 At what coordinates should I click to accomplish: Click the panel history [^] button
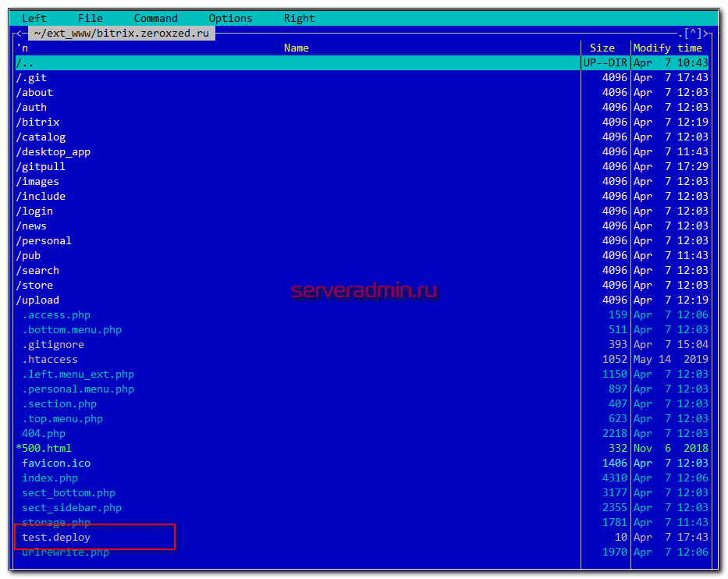pyautogui.click(x=692, y=34)
